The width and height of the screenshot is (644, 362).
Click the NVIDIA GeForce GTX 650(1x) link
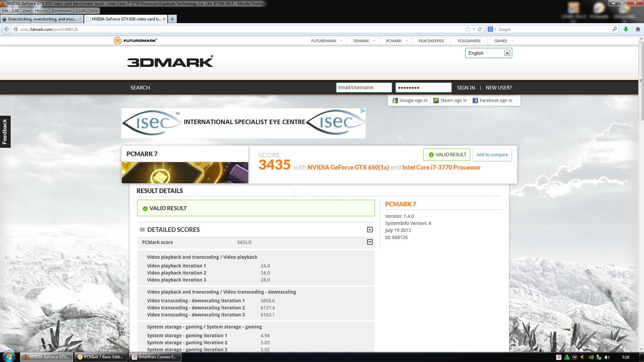tap(348, 167)
